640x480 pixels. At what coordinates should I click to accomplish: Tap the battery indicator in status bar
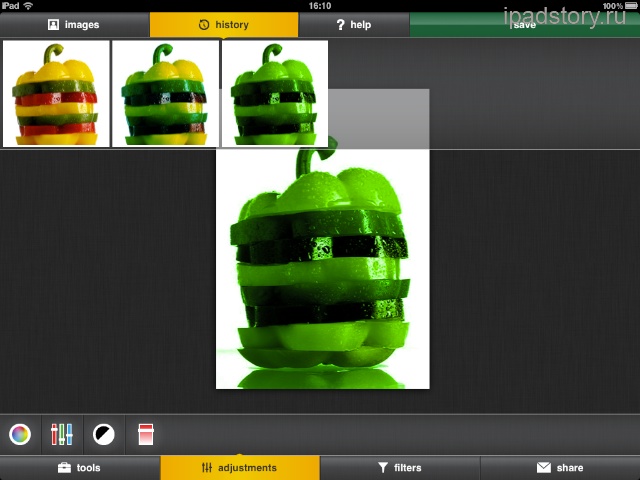(x=631, y=6)
